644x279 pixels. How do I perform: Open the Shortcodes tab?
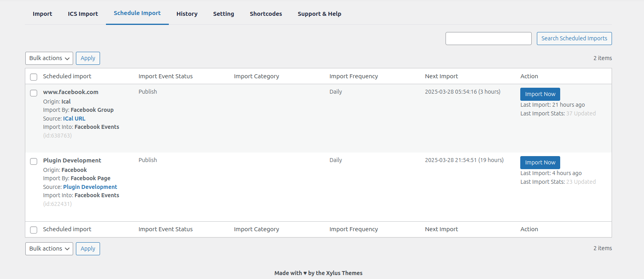[x=266, y=14]
